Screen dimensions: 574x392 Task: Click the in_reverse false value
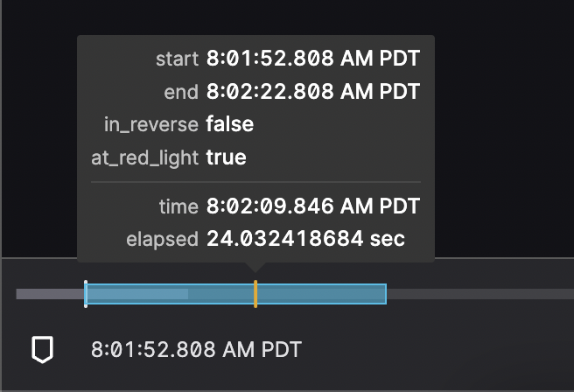point(230,124)
